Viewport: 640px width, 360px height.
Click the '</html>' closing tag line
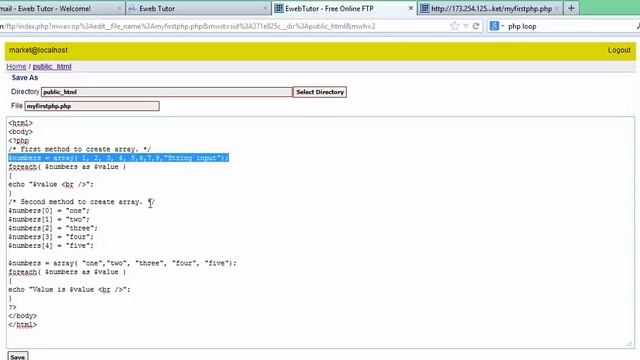coord(22,325)
